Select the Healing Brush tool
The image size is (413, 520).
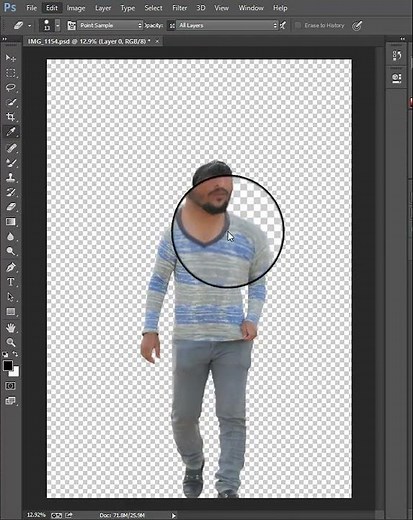point(10,148)
